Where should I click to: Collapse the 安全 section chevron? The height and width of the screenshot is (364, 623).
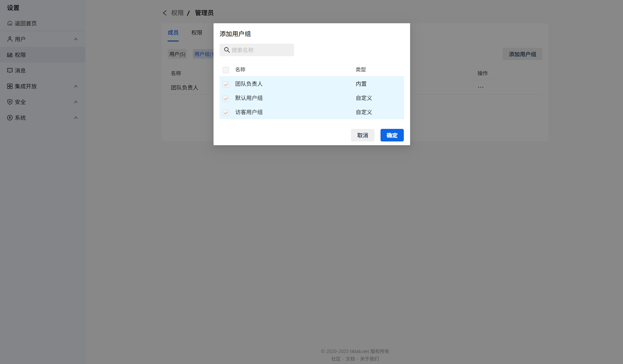point(76,102)
